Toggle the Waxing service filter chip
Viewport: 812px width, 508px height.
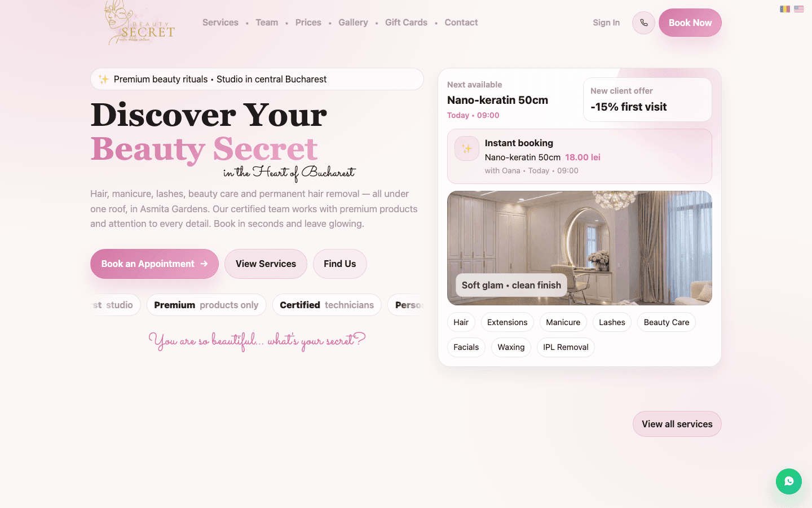click(x=511, y=347)
